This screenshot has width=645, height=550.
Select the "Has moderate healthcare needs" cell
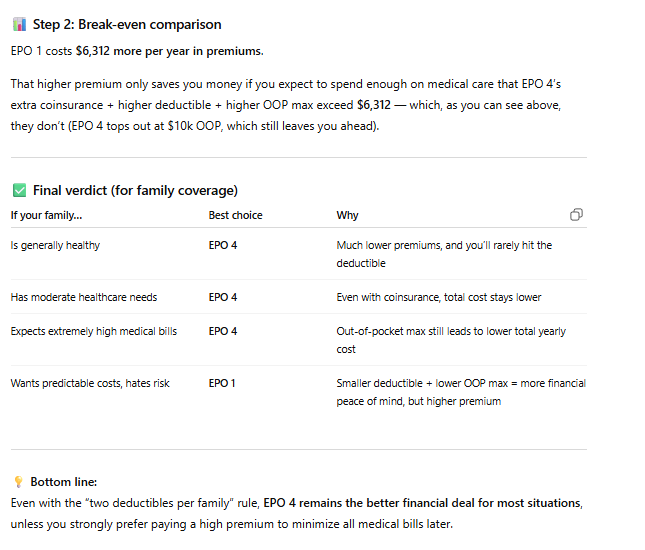83,297
